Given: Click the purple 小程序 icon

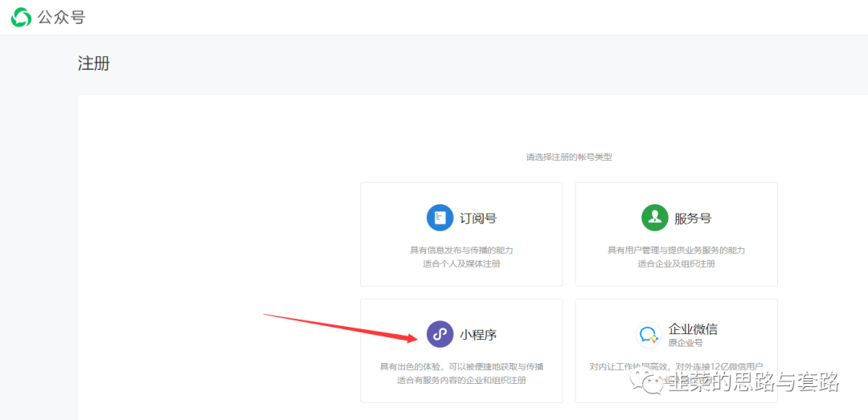Looking at the screenshot, I should pos(440,334).
